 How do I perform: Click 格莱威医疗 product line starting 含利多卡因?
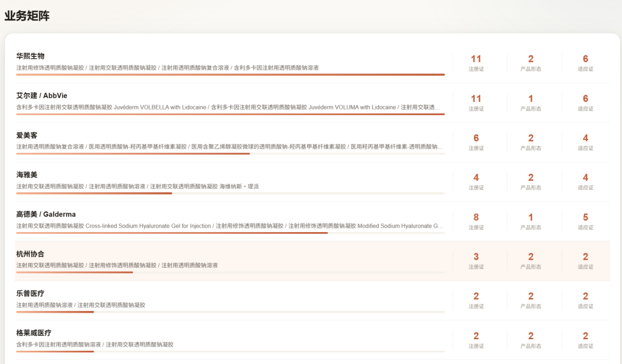pyautogui.click(x=95, y=344)
